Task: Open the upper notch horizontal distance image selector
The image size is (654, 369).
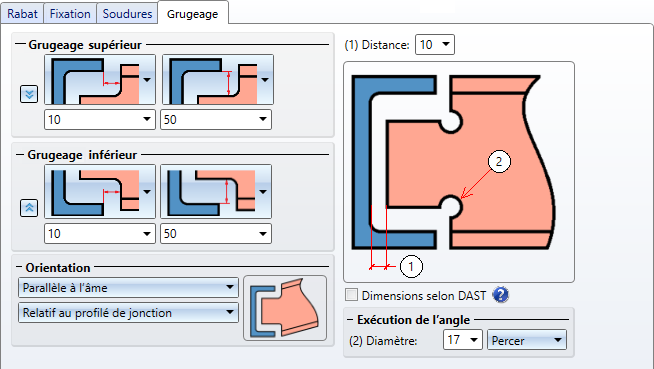Action: pyautogui.click(x=100, y=80)
